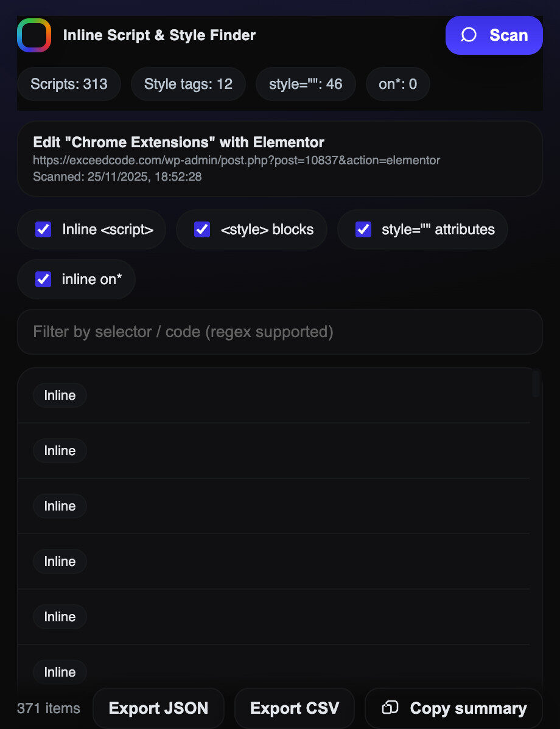Uncheck the Inline <script> checkbox
560x729 pixels.
click(43, 229)
